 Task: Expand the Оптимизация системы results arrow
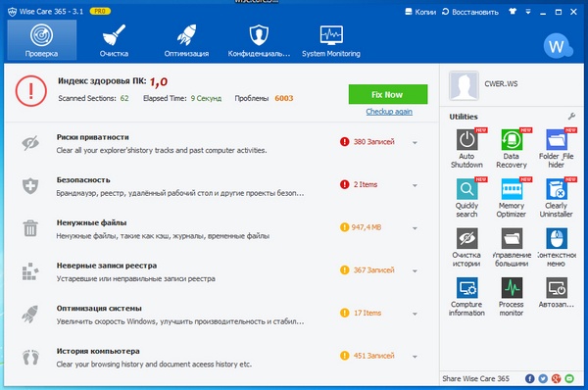click(x=415, y=314)
